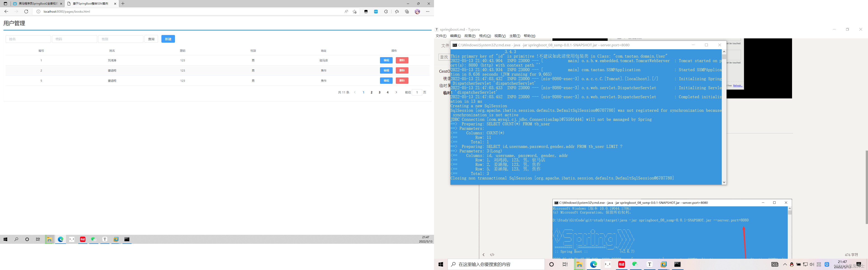This screenshot has height=270, width=868.
Task: Click the Read aloud icon in address bar
Action: point(346,12)
